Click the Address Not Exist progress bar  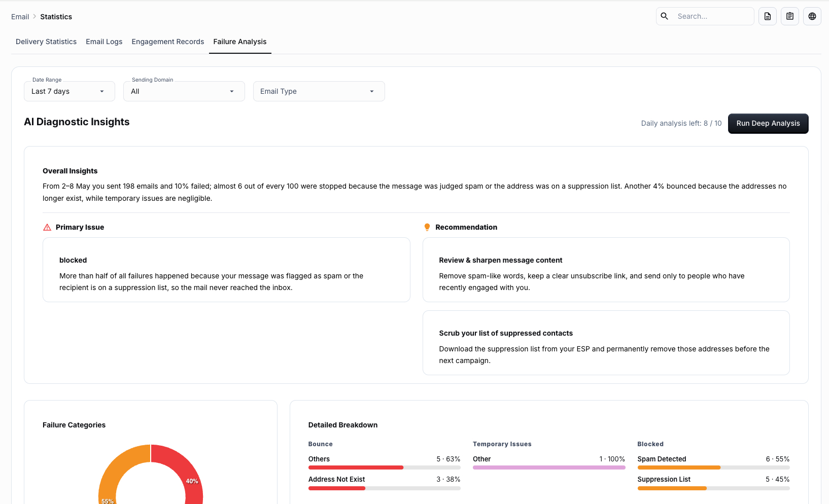385,488
